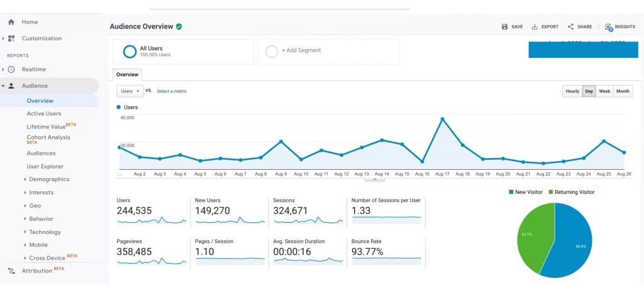Open Cohort Analysis report
This screenshot has width=644, height=292.
click(x=48, y=137)
